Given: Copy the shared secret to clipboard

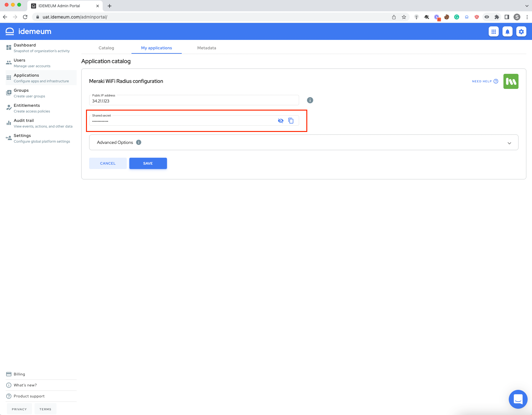Looking at the screenshot, I should (x=291, y=121).
